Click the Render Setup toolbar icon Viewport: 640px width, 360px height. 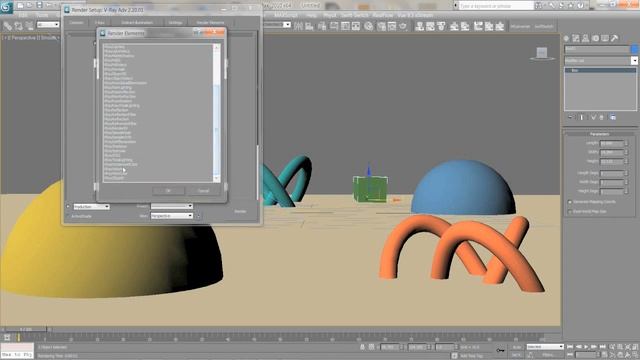(x=382, y=27)
